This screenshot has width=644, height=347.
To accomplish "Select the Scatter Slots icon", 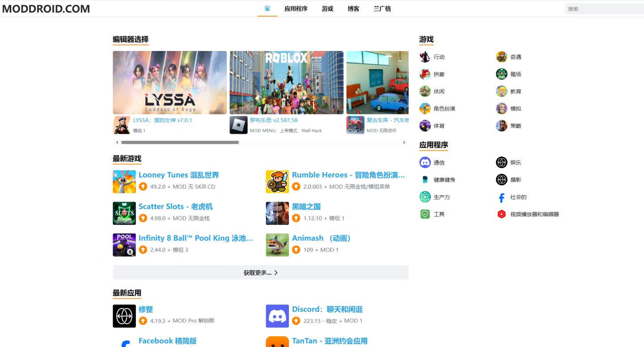I will pyautogui.click(x=124, y=213).
